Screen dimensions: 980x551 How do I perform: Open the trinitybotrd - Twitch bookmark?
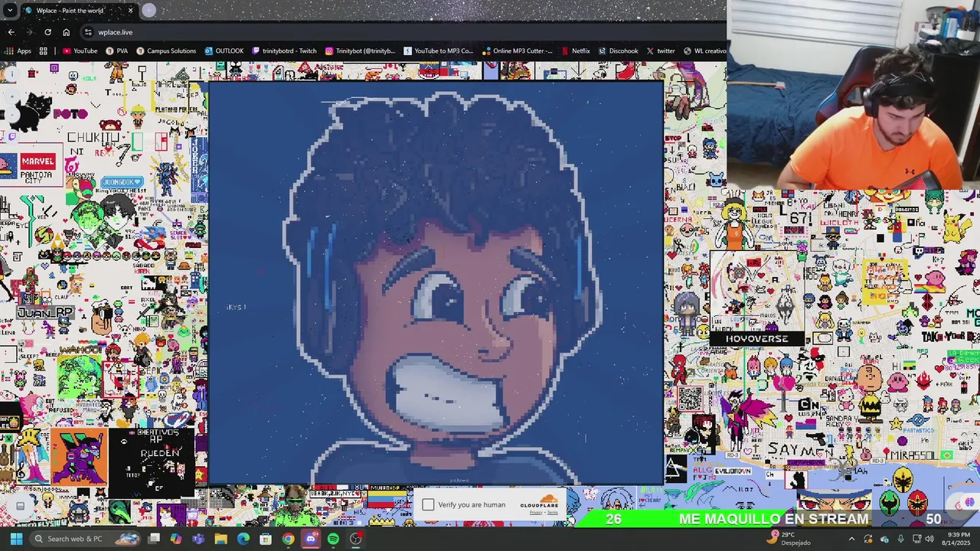pos(283,51)
